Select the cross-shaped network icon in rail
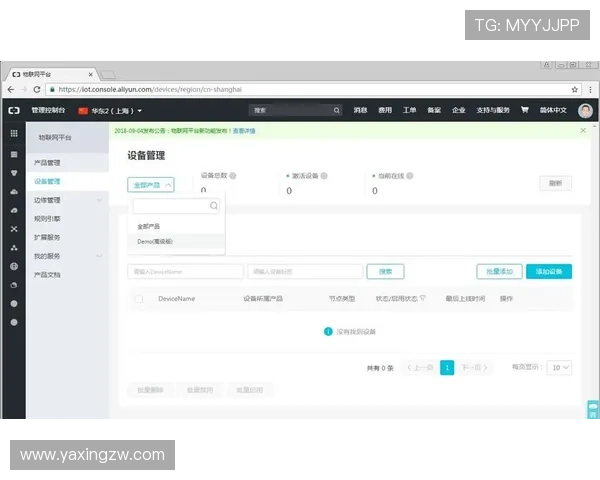 pos(14,229)
